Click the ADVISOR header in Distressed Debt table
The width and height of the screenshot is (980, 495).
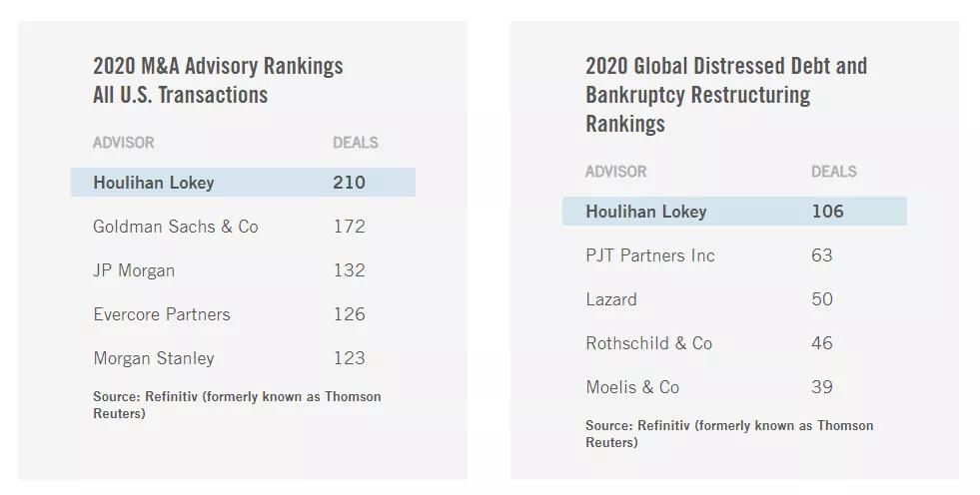616,172
